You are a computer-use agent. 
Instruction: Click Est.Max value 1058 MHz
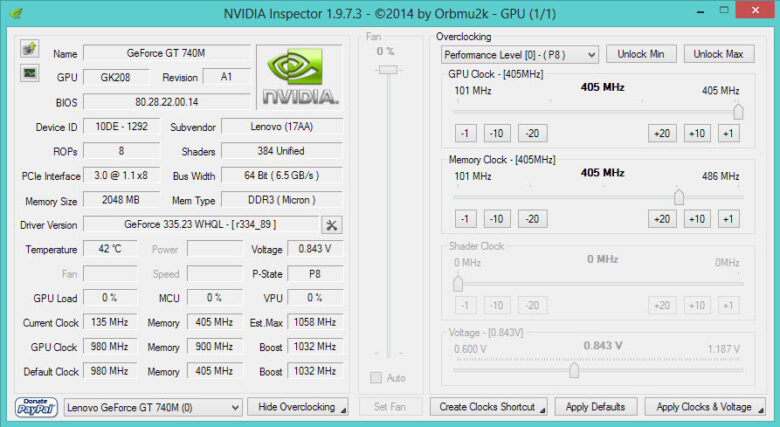(x=315, y=322)
